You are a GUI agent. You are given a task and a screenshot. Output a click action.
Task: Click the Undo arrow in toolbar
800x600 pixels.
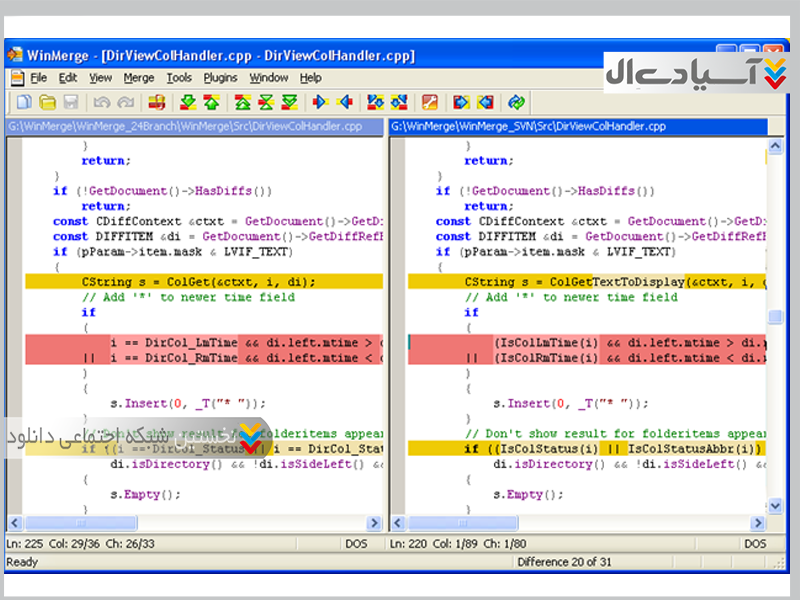pyautogui.click(x=101, y=102)
